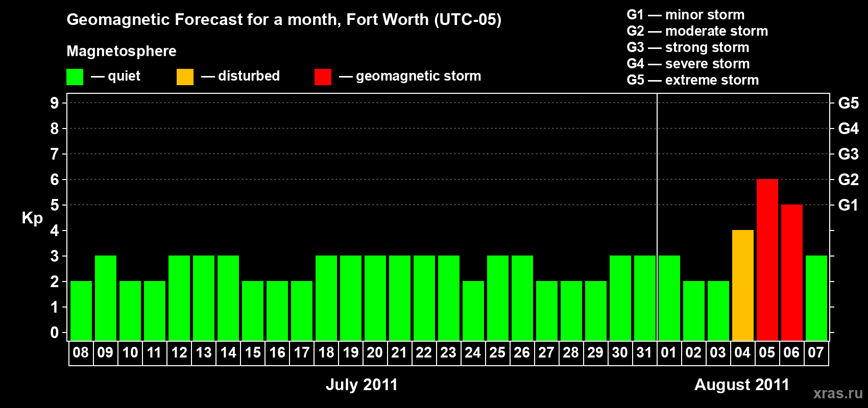Click the date label '02' on axis
Viewport: 868px width, 408px height.
pyautogui.click(x=693, y=353)
